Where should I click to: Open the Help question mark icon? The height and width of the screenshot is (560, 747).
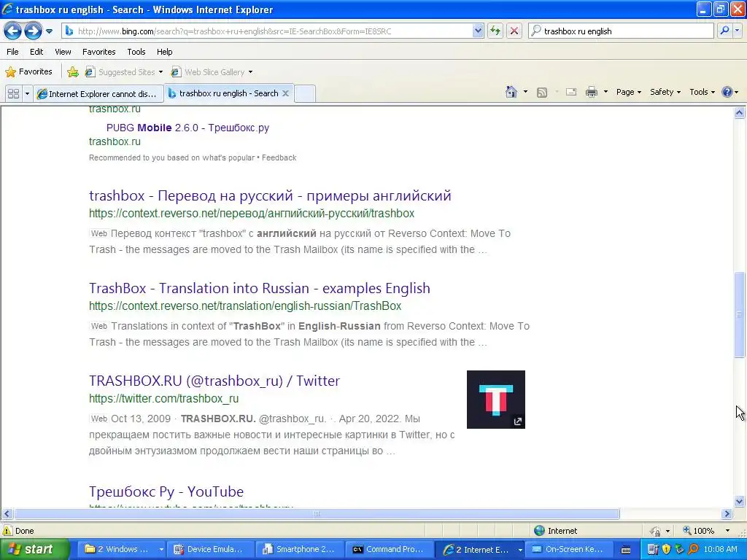727,92
